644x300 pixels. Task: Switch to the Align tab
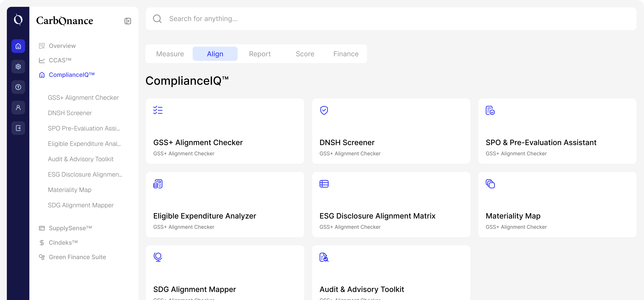[x=215, y=54]
